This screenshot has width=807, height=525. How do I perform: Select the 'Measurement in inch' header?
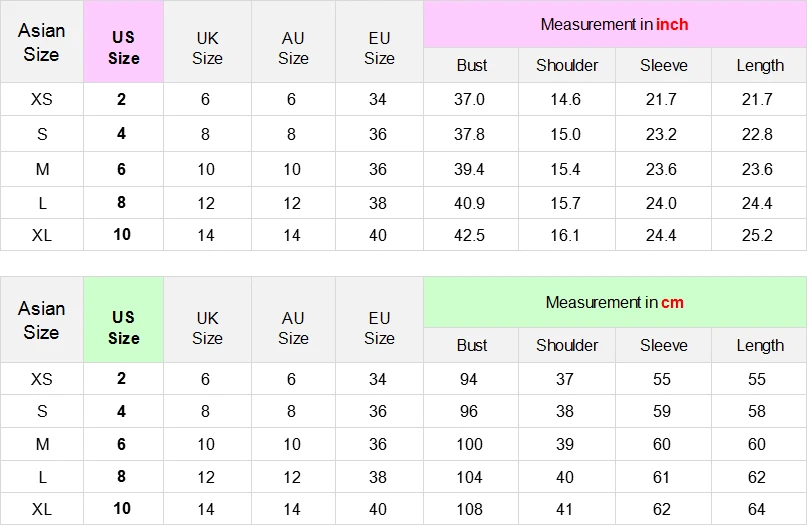coord(614,24)
